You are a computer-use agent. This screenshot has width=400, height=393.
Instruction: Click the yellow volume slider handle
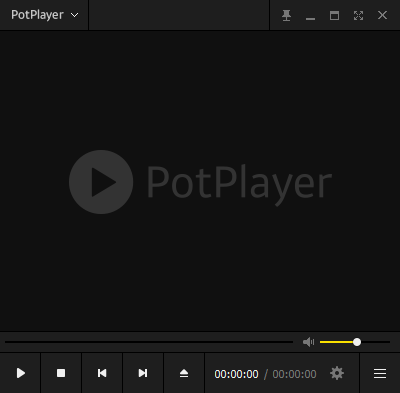pyautogui.click(x=357, y=342)
